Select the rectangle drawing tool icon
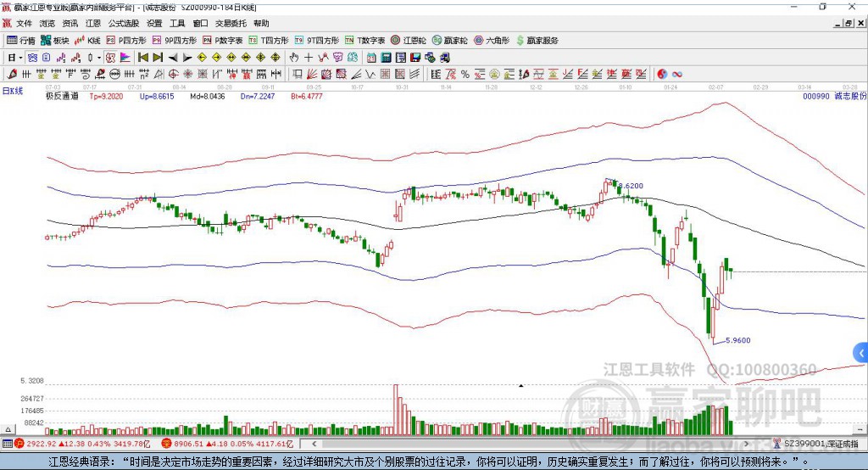This screenshot has height=470, width=868. tap(298, 74)
